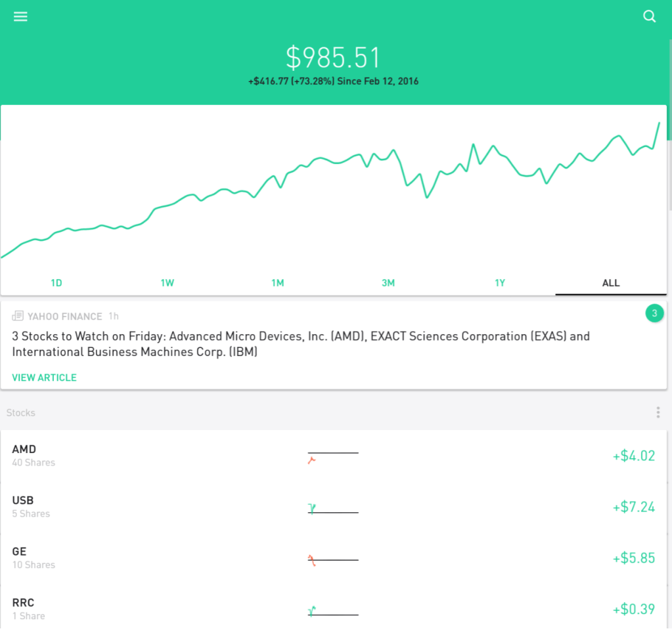The height and width of the screenshot is (631, 672).
Task: Toggle AMD price change value +$4.02
Action: [x=633, y=456]
